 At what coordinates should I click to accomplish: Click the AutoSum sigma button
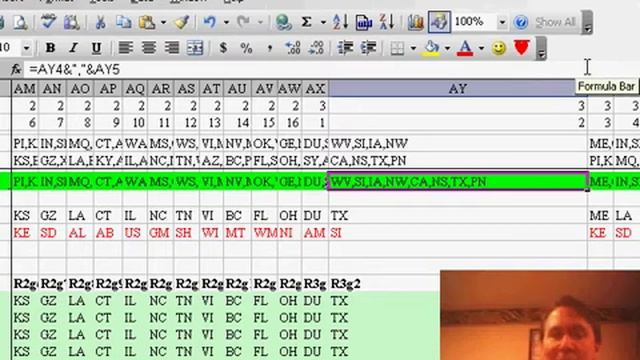tap(306, 22)
